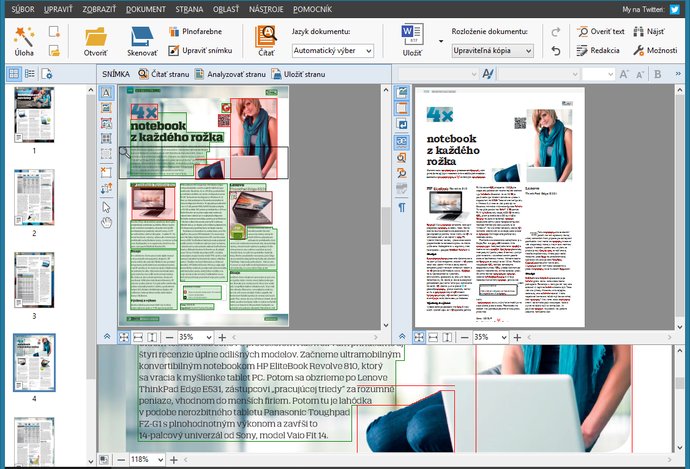The height and width of the screenshot is (469, 690).
Task: Select the draw picture area tool
Action: pyautogui.click(x=106, y=108)
